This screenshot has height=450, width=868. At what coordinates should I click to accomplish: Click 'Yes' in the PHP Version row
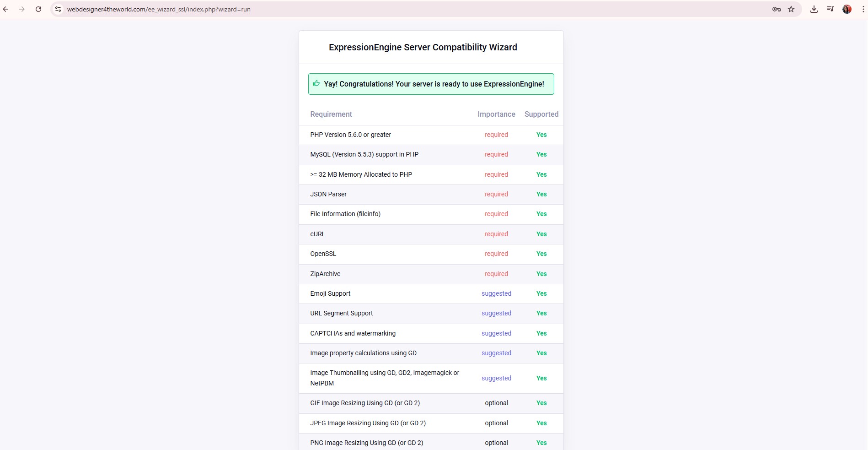[x=541, y=135]
